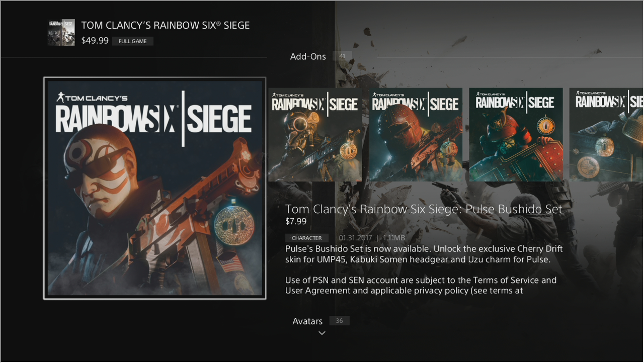The width and height of the screenshot is (644, 363).
Task: Click the file size '1.11MB'
Action: pyautogui.click(x=394, y=238)
